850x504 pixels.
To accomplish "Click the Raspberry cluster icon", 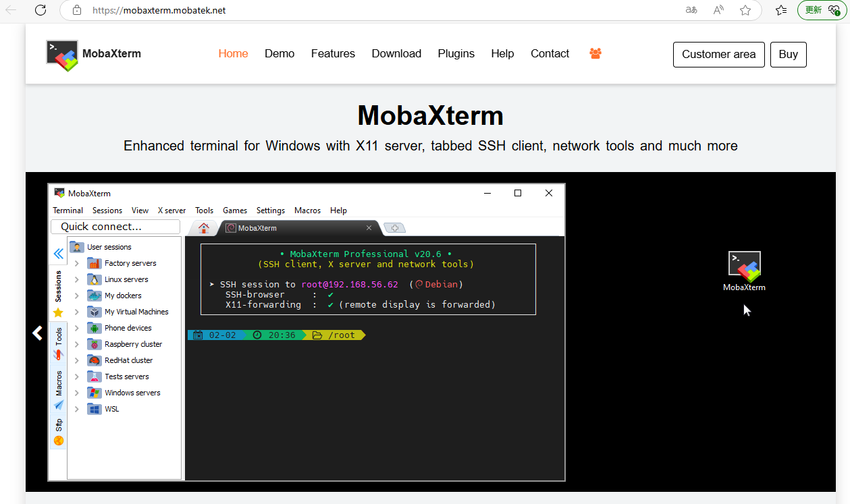I will (x=95, y=344).
